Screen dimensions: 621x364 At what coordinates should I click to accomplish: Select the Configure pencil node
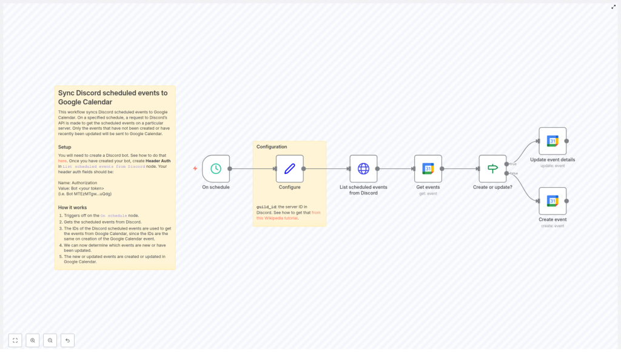coord(289,168)
